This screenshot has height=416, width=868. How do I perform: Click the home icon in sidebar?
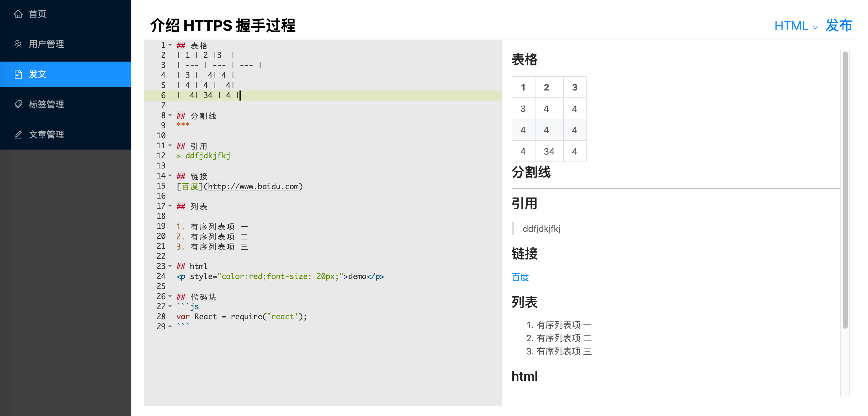18,14
